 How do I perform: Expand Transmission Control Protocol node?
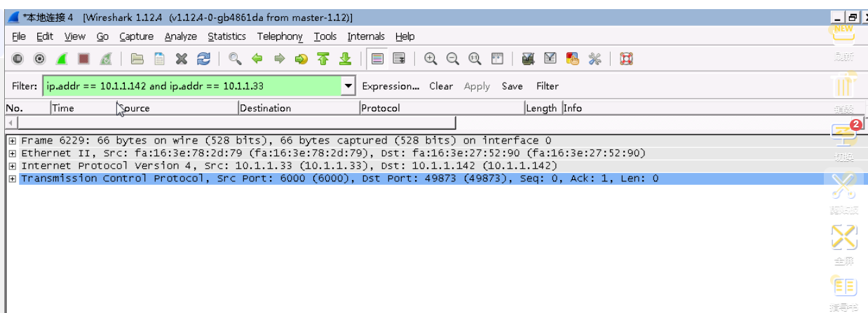coord(12,179)
